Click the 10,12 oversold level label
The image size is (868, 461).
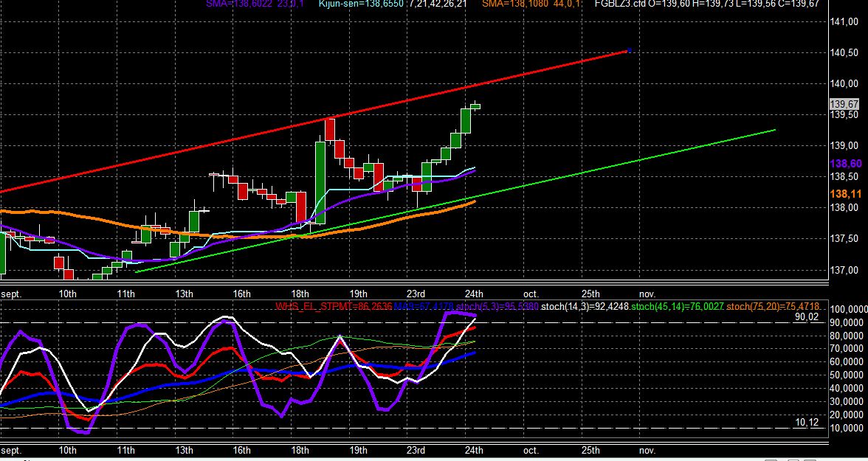point(807,422)
